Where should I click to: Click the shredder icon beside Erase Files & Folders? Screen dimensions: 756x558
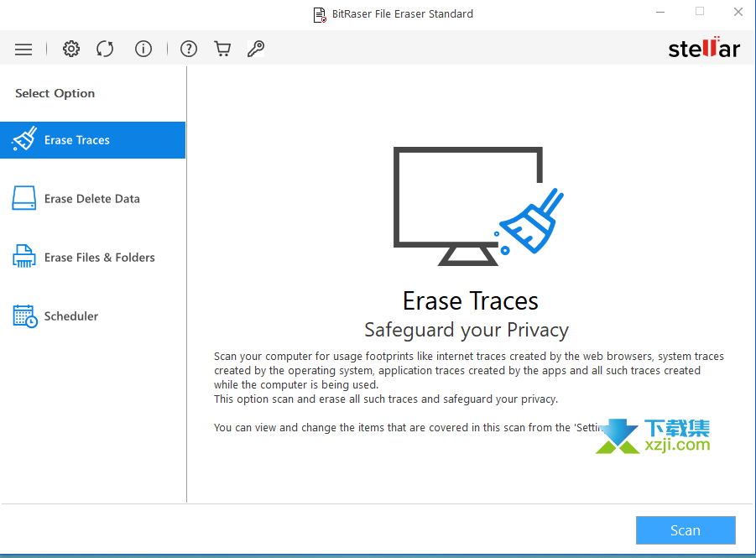click(24, 256)
